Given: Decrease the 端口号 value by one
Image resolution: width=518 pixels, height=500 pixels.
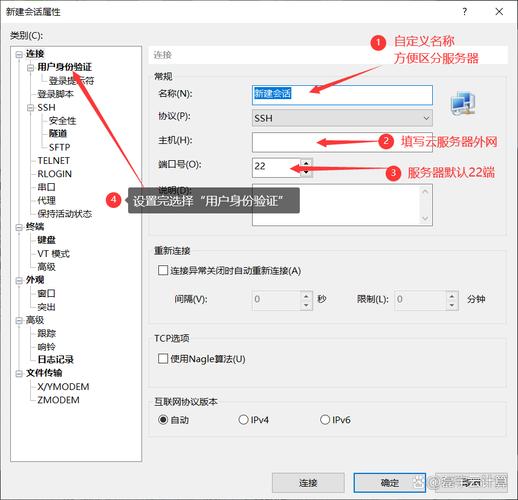Looking at the screenshot, I should point(306,172).
